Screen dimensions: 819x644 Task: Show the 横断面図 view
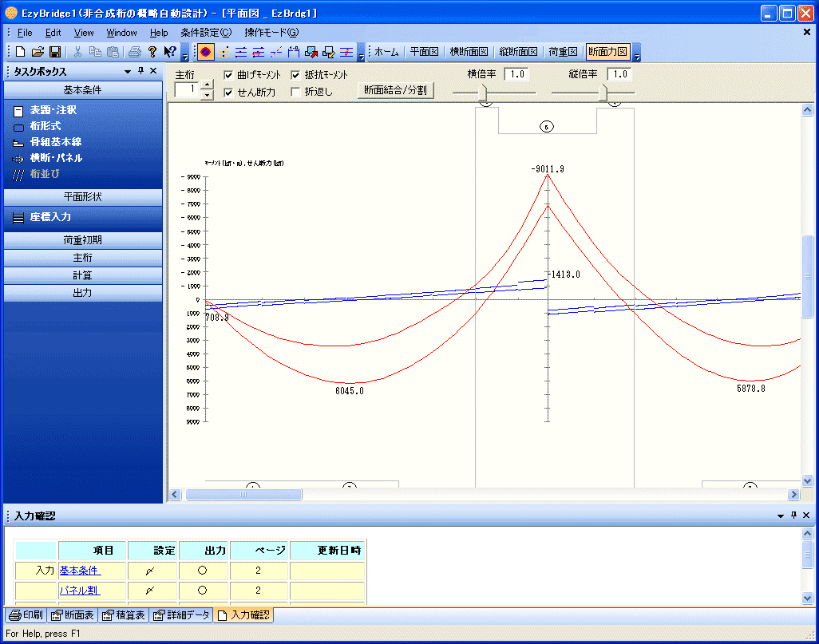(x=469, y=52)
